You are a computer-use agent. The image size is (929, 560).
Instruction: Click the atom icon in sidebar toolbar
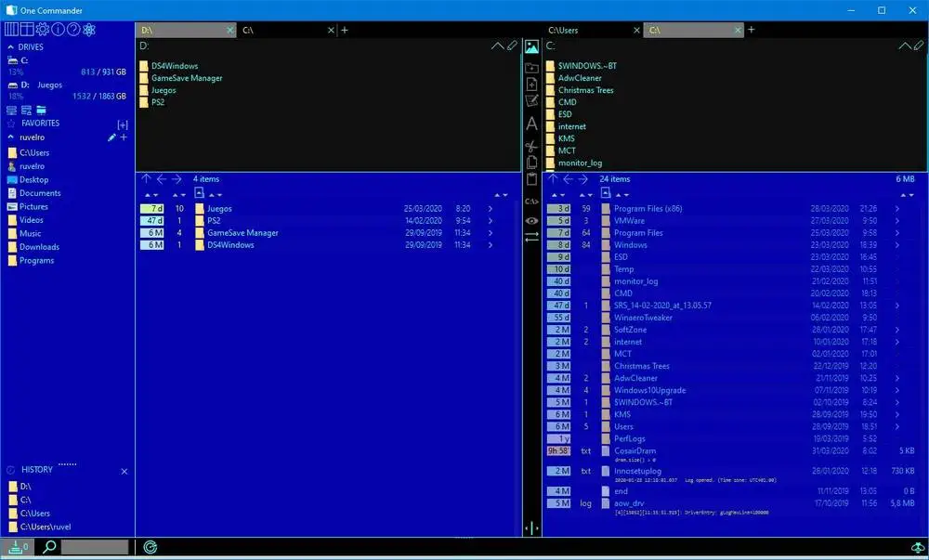pos(89,29)
